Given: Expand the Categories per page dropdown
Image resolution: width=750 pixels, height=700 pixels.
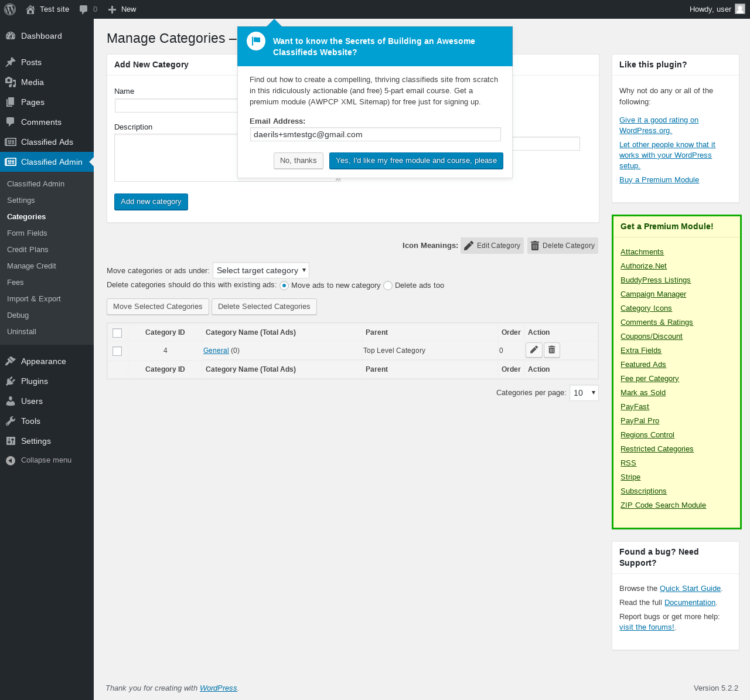Looking at the screenshot, I should (x=584, y=393).
